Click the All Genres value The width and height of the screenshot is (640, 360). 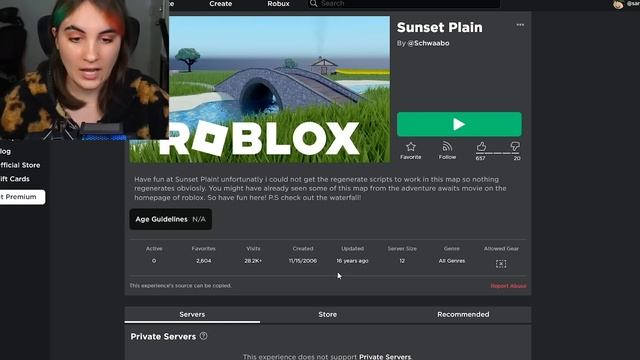click(452, 261)
